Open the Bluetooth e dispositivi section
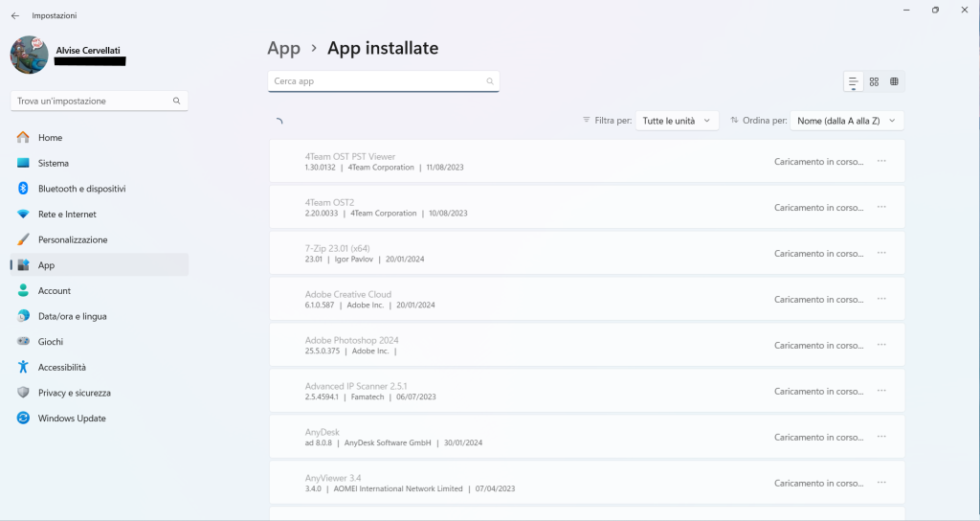Screen dimensions: 980x521 click(81, 189)
